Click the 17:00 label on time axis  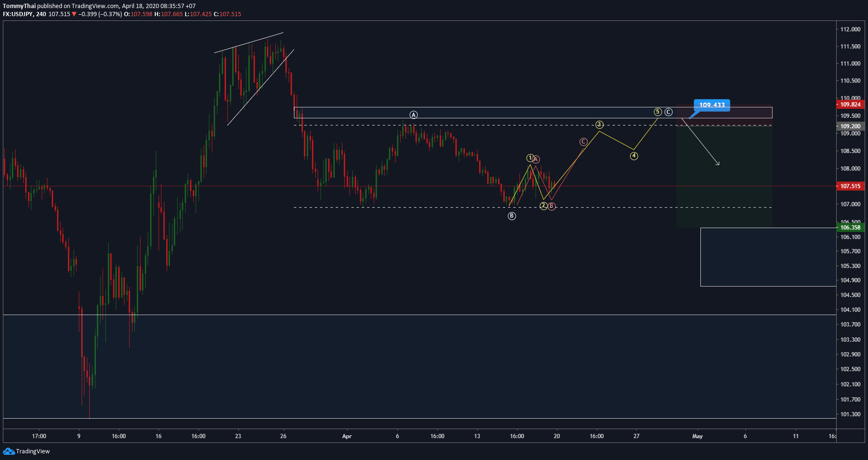(x=39, y=436)
